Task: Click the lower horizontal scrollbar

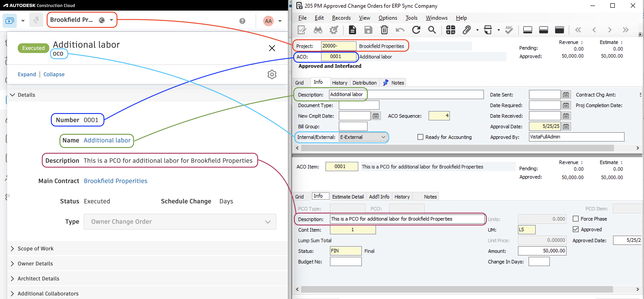Action: pyautogui.click(x=457, y=289)
